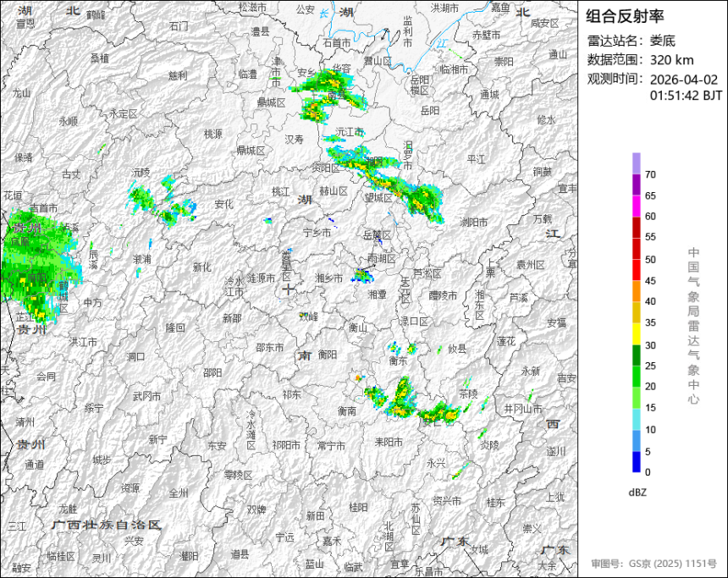Click the 汨罗市 vertical label
728x578 pixels.
click(408, 156)
